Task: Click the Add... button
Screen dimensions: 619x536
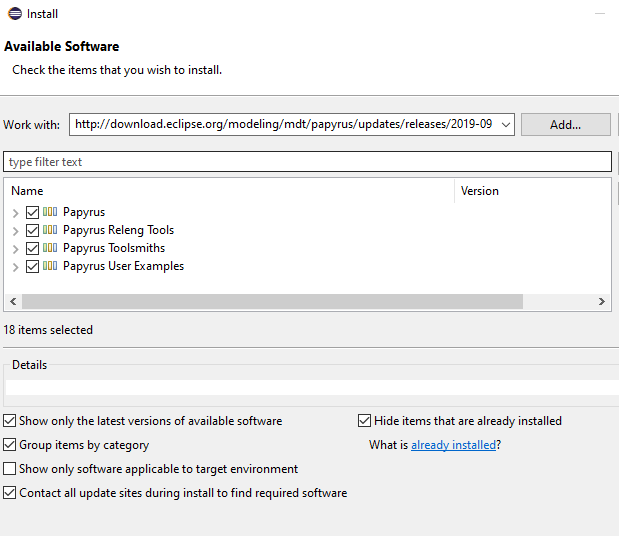Action: (x=565, y=125)
